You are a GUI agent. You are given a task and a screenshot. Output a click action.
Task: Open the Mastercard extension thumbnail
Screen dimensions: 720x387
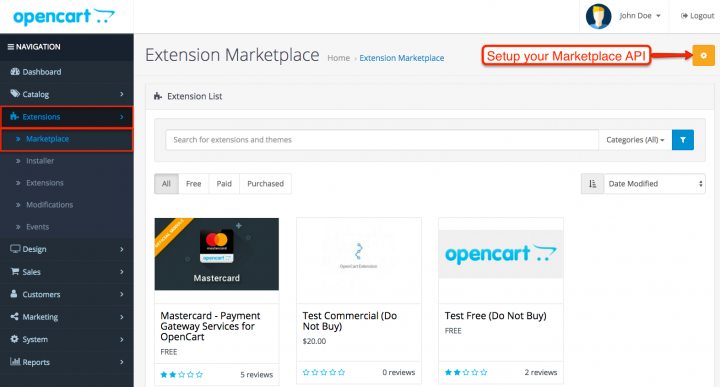pos(217,254)
